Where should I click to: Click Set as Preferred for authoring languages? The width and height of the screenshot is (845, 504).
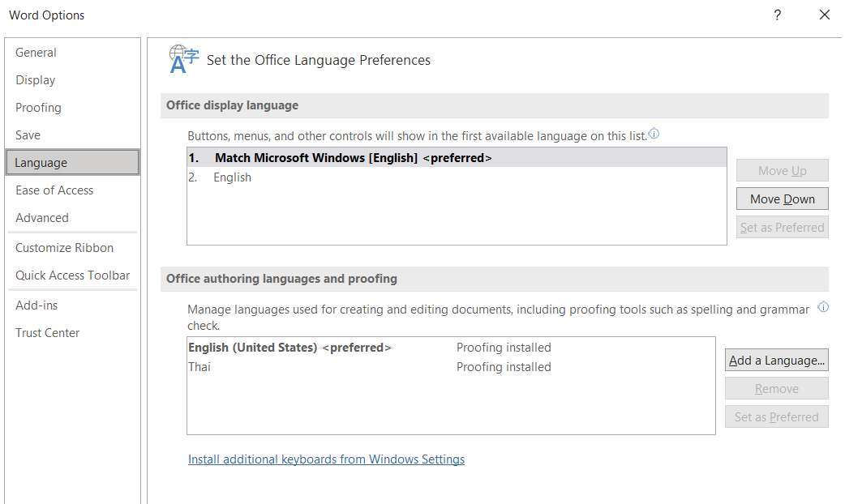click(777, 416)
